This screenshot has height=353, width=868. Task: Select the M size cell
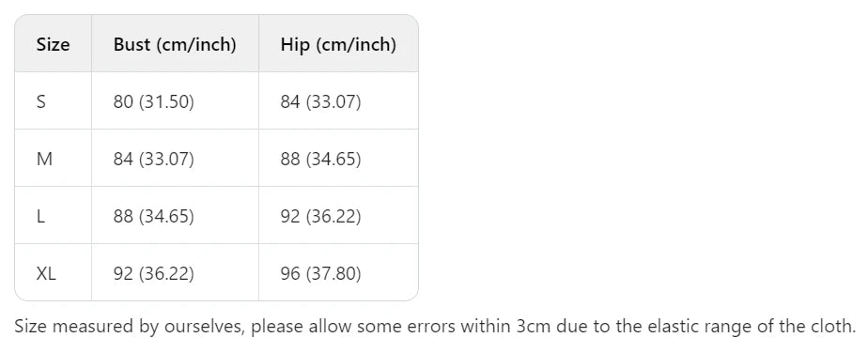click(x=54, y=159)
